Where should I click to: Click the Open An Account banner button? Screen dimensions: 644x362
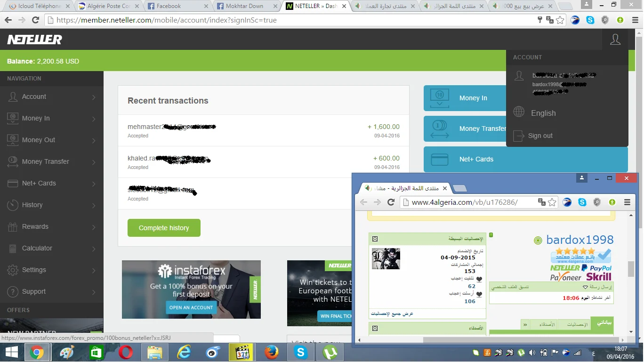click(x=191, y=307)
